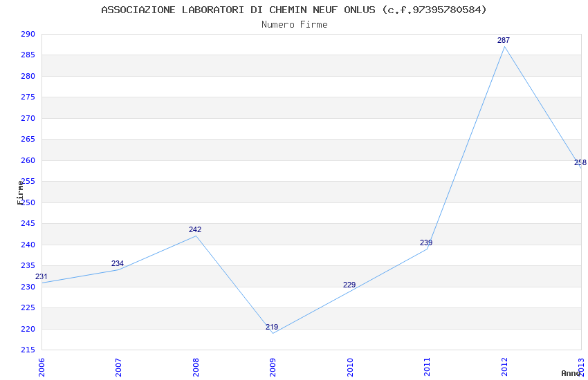Click the x-axis year label 2007
The width and height of the screenshot is (588, 380).
point(118,367)
